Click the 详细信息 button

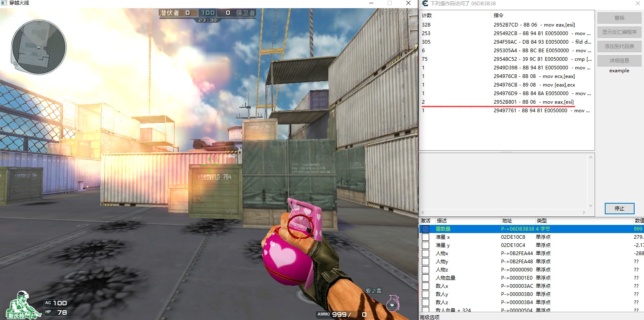[619, 61]
